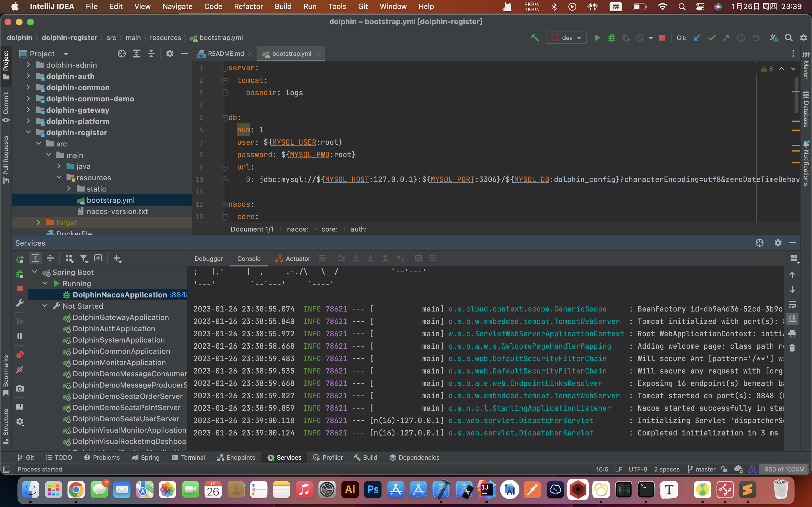Click the :8848 port link of DolphinNacosApplication

[x=178, y=295]
